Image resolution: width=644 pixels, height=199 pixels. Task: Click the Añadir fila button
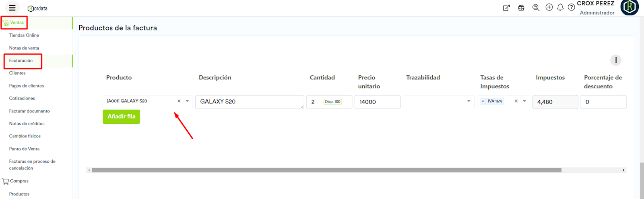(121, 116)
